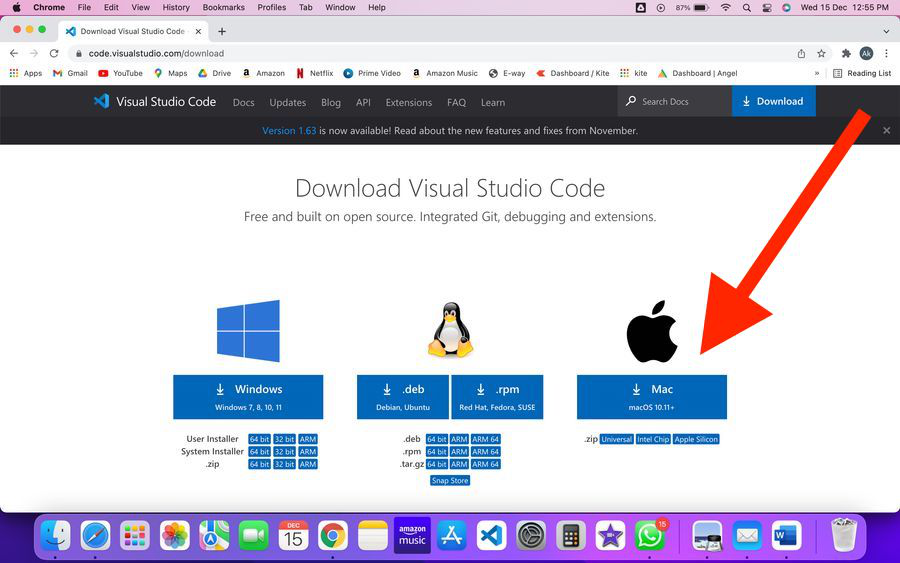Open the History menu
The image size is (900, 563).
point(176,7)
